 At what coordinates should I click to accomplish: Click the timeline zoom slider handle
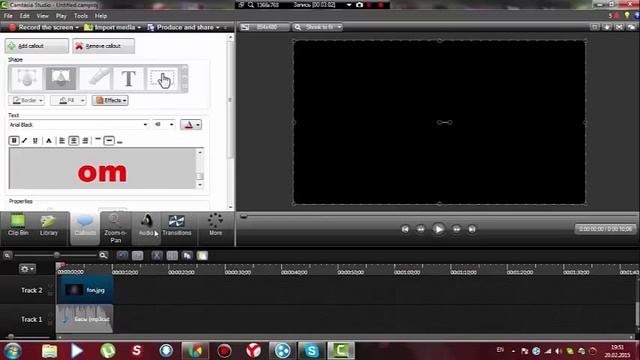pyautogui.click(x=57, y=255)
